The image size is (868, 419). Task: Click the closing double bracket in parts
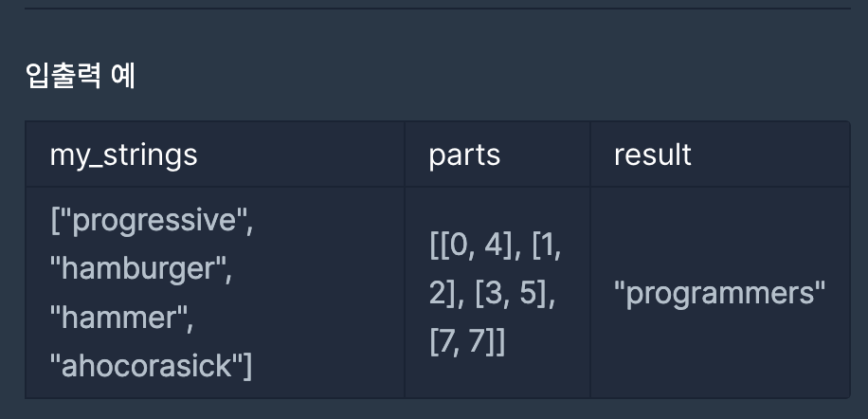pyautogui.click(x=496, y=342)
